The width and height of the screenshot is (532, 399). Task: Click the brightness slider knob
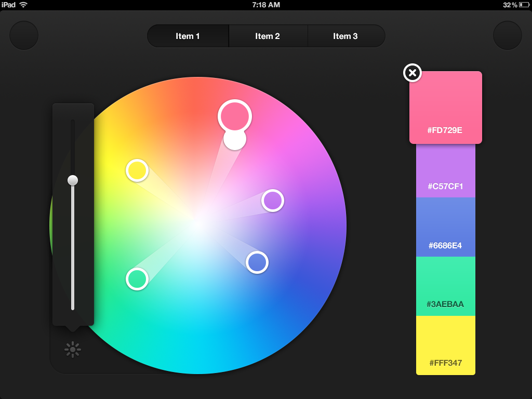[73, 180]
